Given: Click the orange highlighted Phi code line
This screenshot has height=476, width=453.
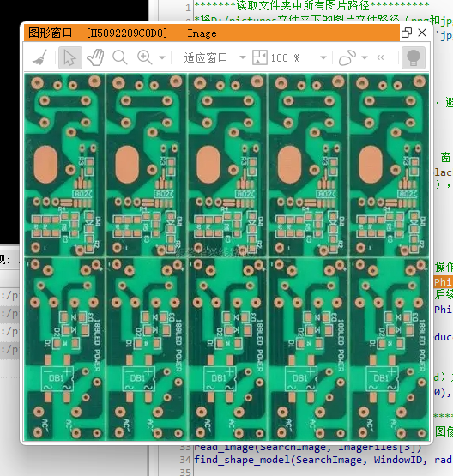Looking at the screenshot, I should tap(444, 282).
